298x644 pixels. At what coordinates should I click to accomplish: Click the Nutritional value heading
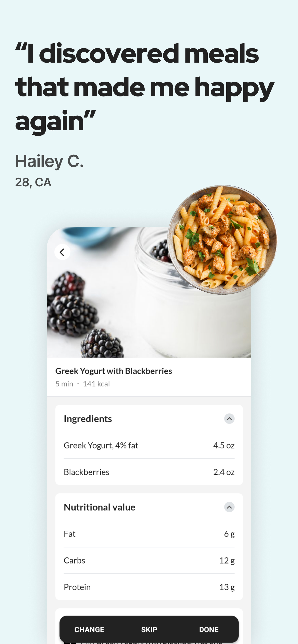pos(100,507)
